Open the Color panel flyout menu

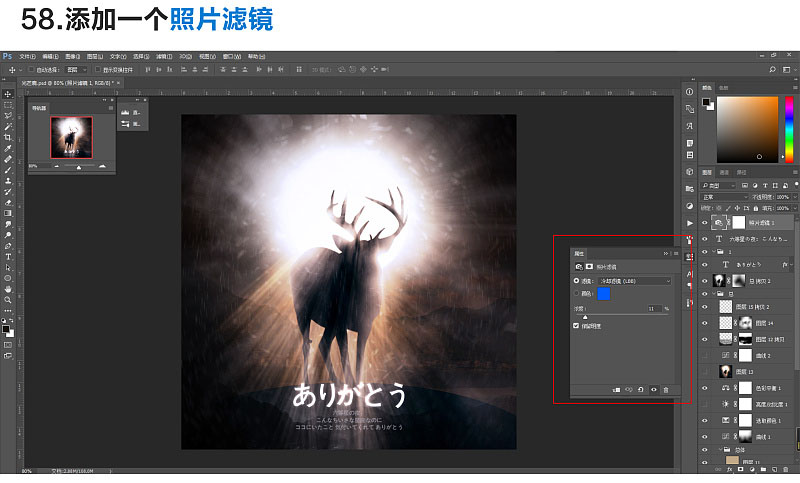pyautogui.click(x=795, y=88)
